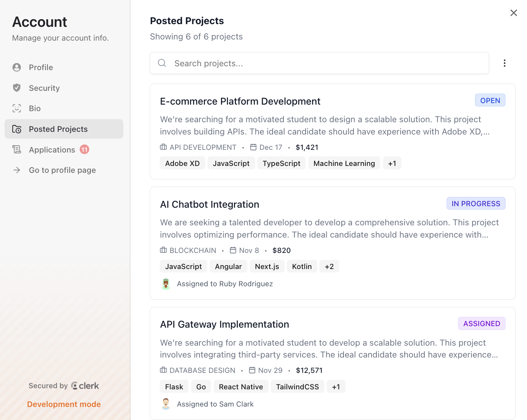Open the AI Chatbot Integration project

(x=209, y=204)
